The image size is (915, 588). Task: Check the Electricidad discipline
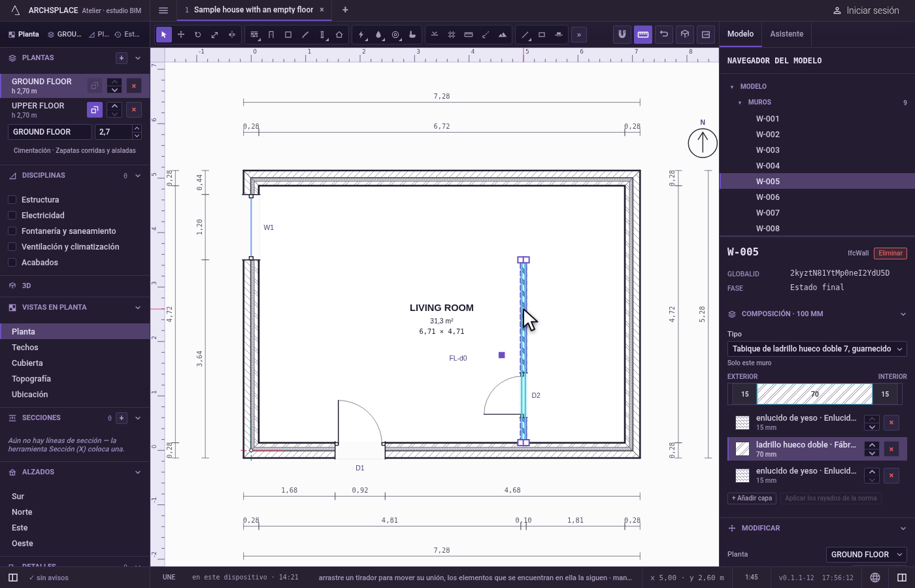12,215
